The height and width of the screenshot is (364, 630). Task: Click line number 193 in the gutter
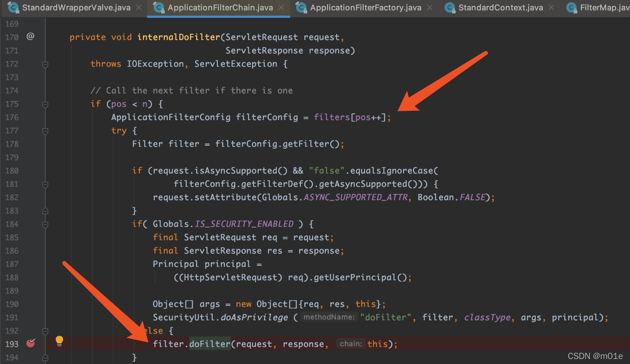point(12,344)
